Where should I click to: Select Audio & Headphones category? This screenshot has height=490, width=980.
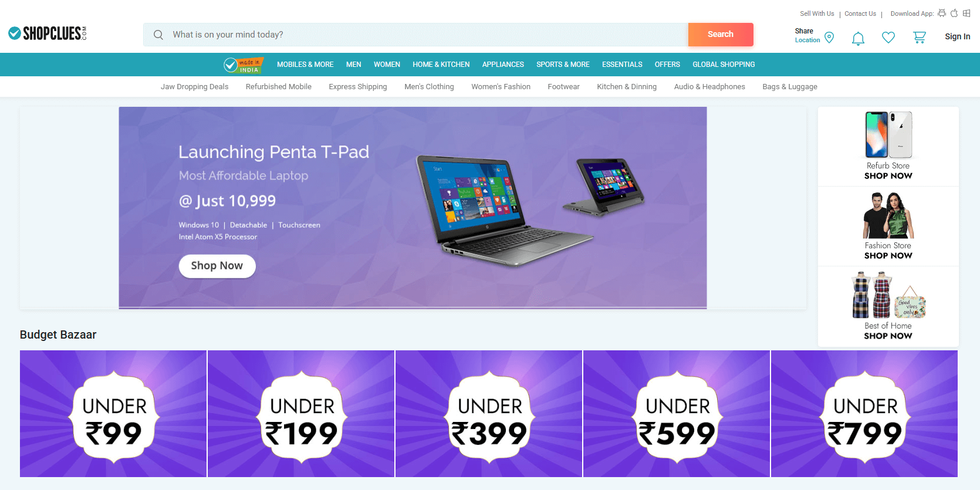tap(709, 87)
